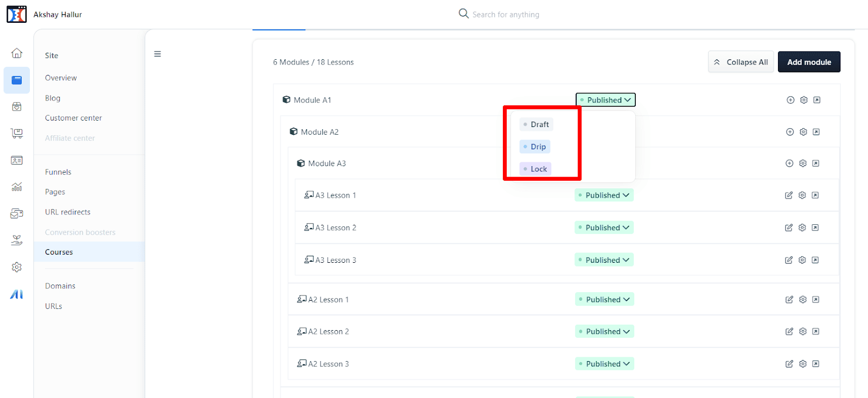This screenshot has width=868, height=398.
Task: Open Published dropdown for A2 Lesson 1
Action: coord(604,300)
